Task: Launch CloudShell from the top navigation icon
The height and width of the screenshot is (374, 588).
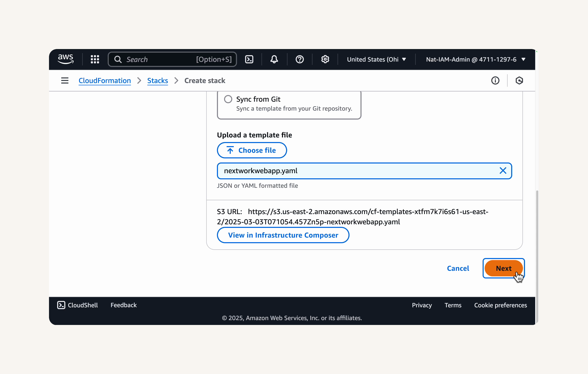Action: [x=249, y=59]
